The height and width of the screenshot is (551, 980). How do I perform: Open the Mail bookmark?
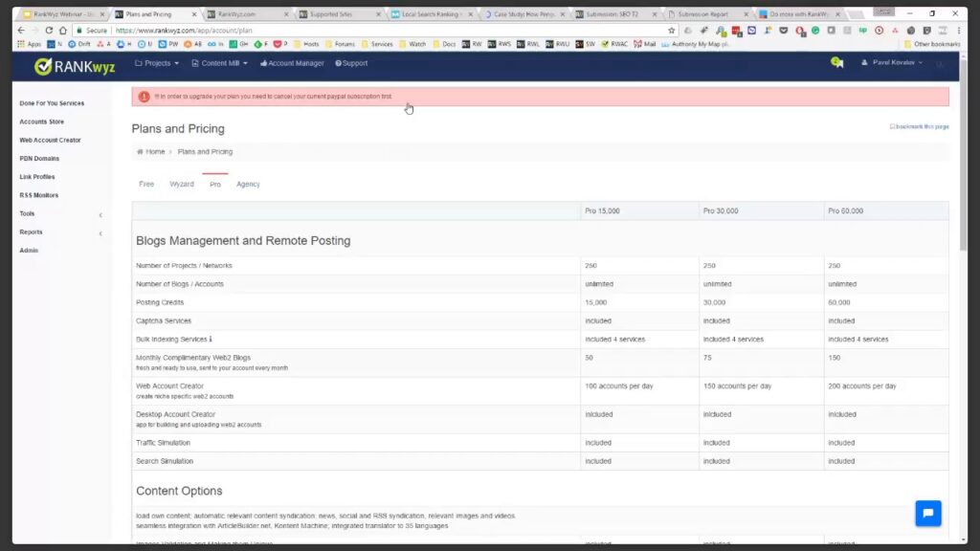pos(645,44)
